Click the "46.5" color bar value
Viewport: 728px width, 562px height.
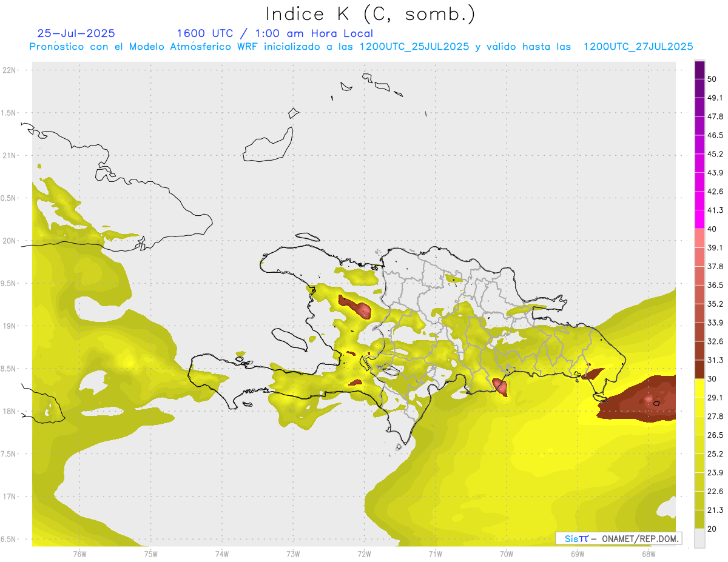pos(715,135)
